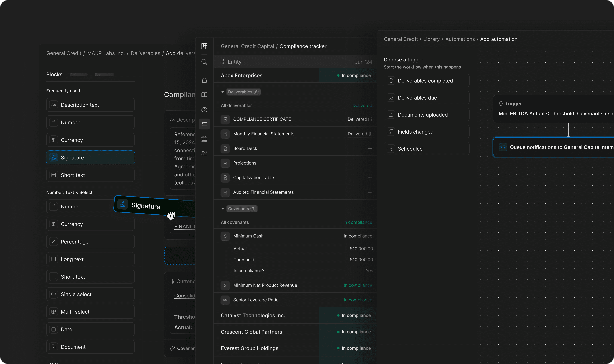Navigate to Deliverables breadcrumb link
This screenshot has width=614, height=364.
(x=145, y=53)
